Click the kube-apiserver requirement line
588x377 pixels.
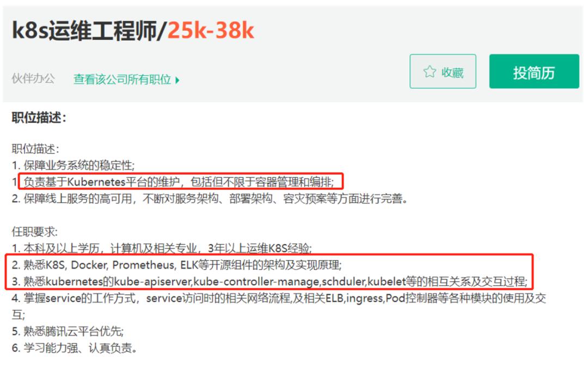point(269,281)
